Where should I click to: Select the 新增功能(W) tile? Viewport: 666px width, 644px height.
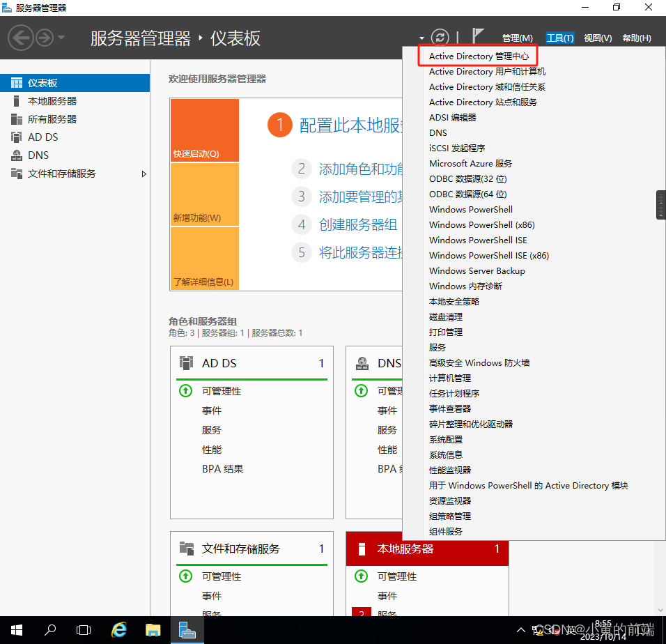click(205, 194)
